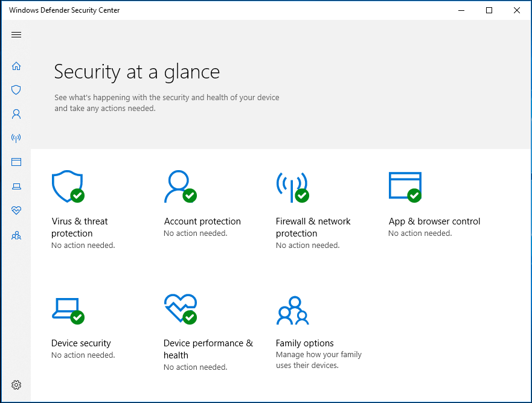The height and width of the screenshot is (403, 532).
Task: Open Settings gear in sidebar
Action: pyautogui.click(x=16, y=385)
